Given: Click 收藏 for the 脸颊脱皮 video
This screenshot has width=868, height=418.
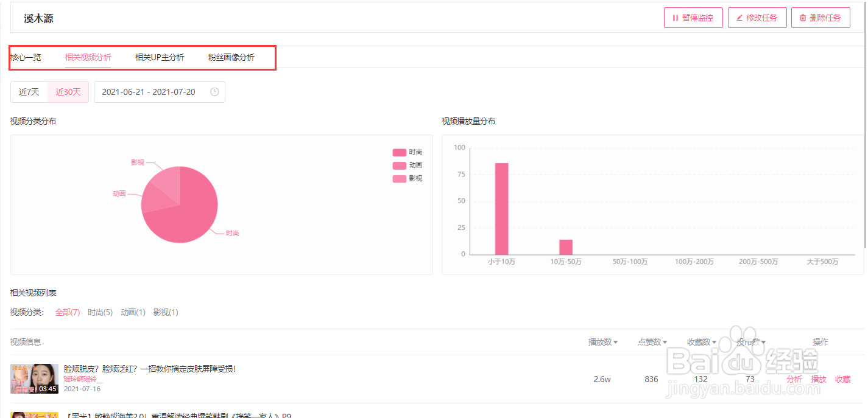Looking at the screenshot, I should pos(843,379).
